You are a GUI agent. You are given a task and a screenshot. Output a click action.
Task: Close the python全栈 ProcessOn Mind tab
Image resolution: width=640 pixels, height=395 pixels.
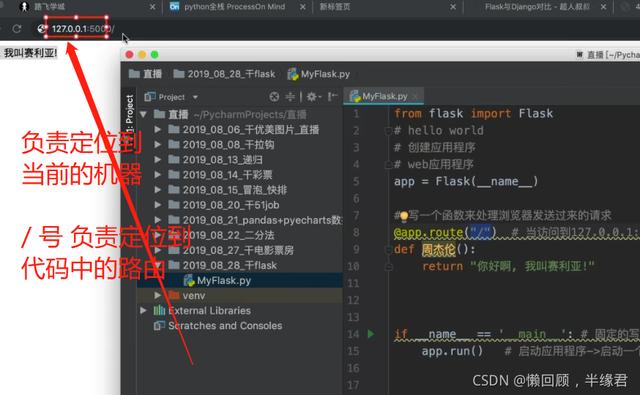[x=303, y=7]
